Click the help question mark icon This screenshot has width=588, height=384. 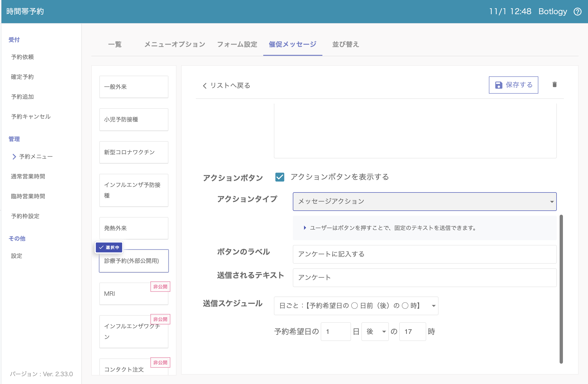[x=577, y=12]
